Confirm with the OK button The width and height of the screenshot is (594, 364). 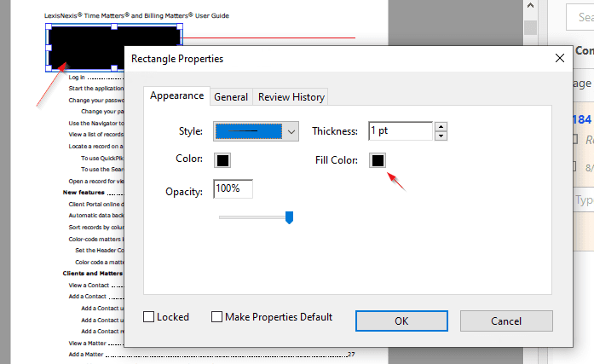401,321
